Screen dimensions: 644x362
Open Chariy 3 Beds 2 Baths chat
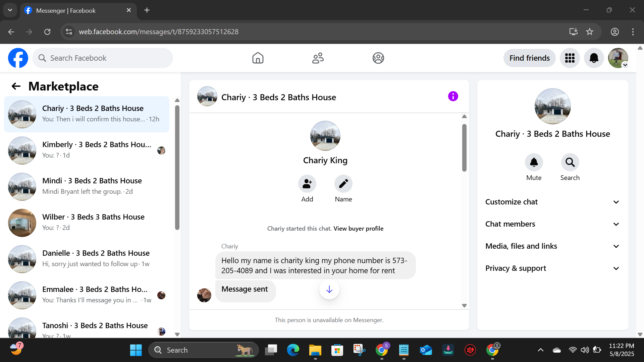coord(87,114)
